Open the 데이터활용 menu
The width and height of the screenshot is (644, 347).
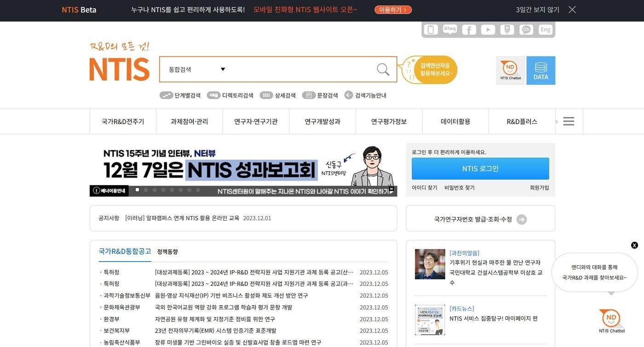455,121
